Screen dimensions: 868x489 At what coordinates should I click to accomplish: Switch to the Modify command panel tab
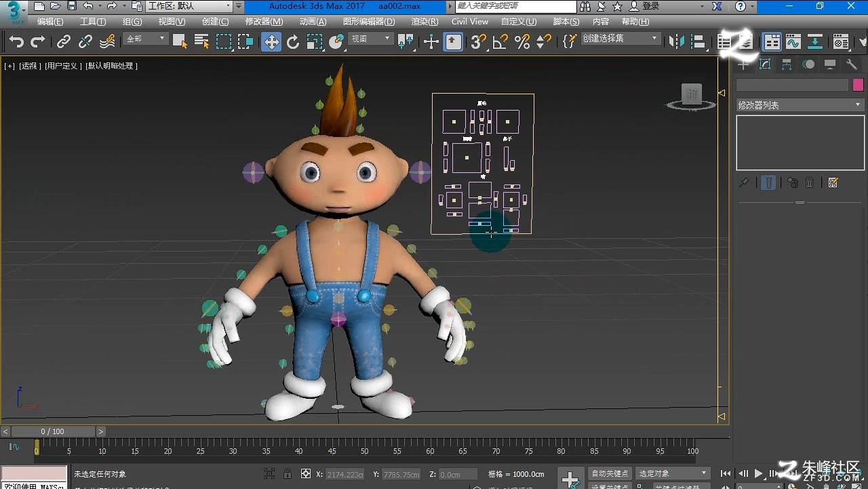(765, 64)
